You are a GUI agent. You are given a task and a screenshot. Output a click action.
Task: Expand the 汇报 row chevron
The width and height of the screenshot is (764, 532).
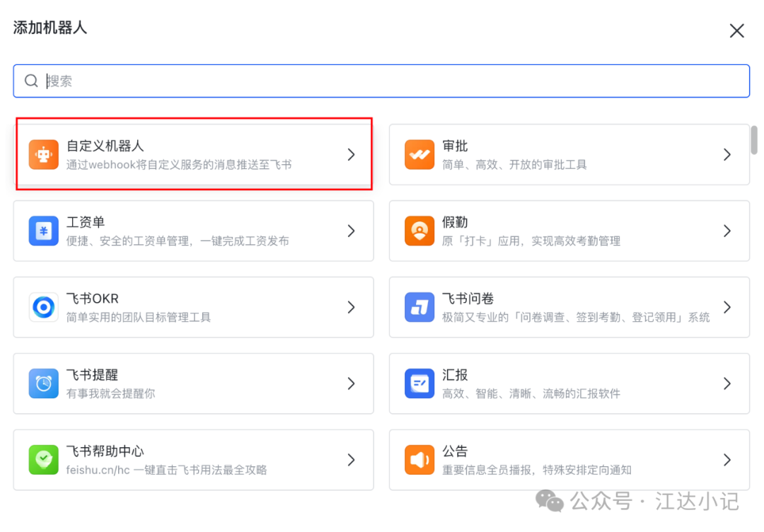(727, 383)
